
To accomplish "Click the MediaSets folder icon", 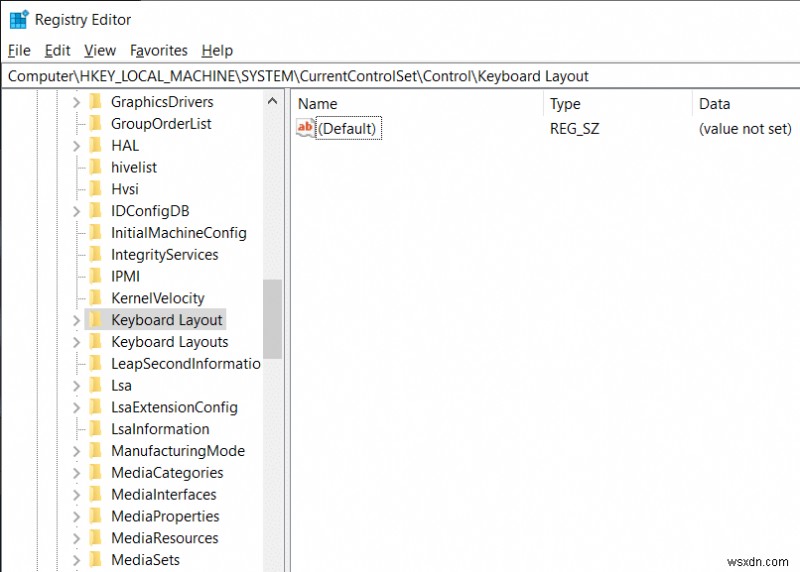I will [95, 560].
